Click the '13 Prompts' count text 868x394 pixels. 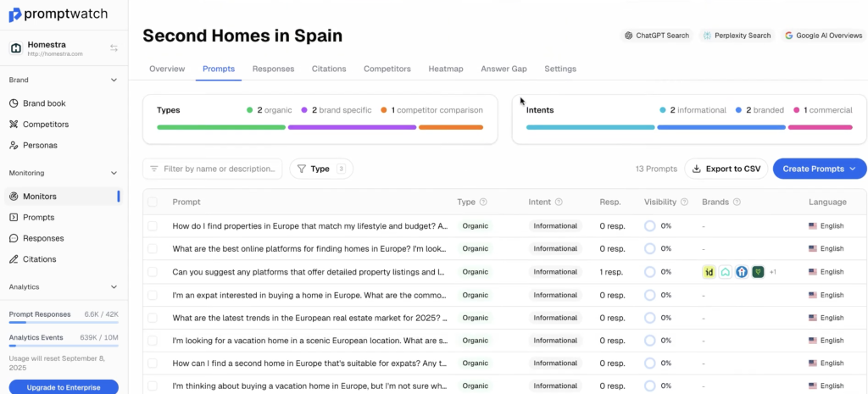656,169
